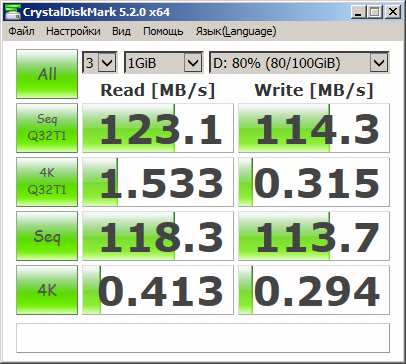Select the 4K read value 0.413
This screenshot has height=364, width=406.
click(x=158, y=290)
